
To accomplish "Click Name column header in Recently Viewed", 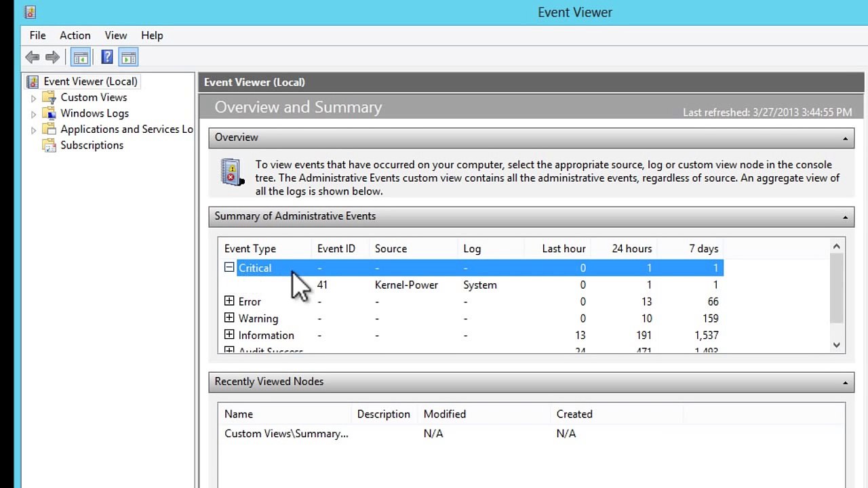I will [x=285, y=414].
